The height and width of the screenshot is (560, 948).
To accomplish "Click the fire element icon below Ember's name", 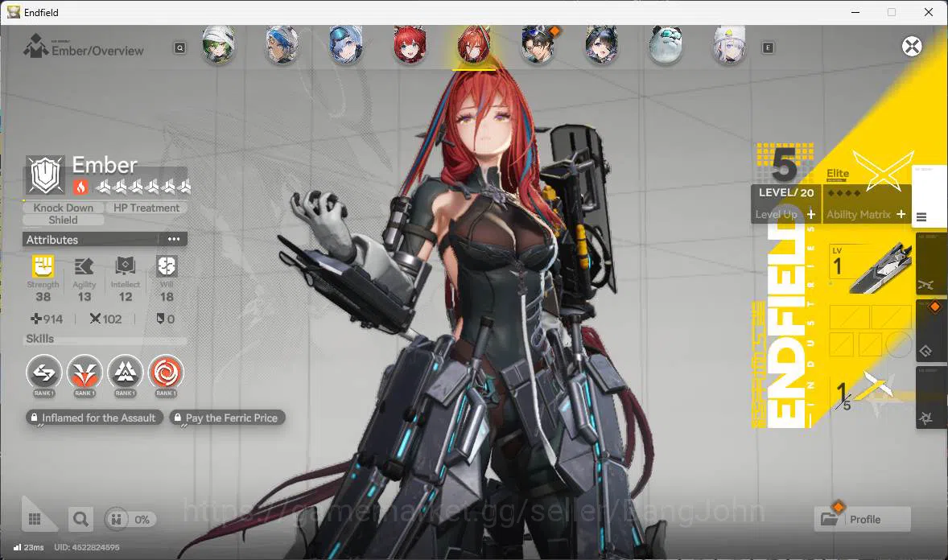I will click(x=80, y=187).
